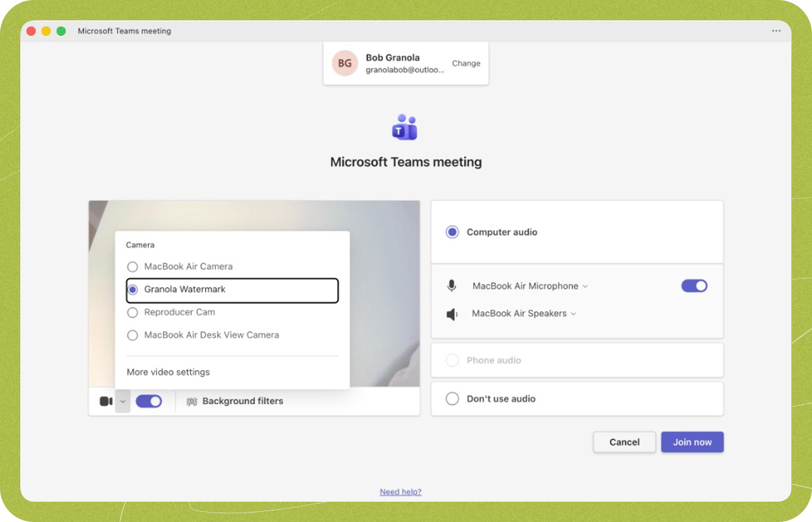This screenshot has width=812, height=522.
Task: Select the Don't use audio option
Action: (x=577, y=399)
